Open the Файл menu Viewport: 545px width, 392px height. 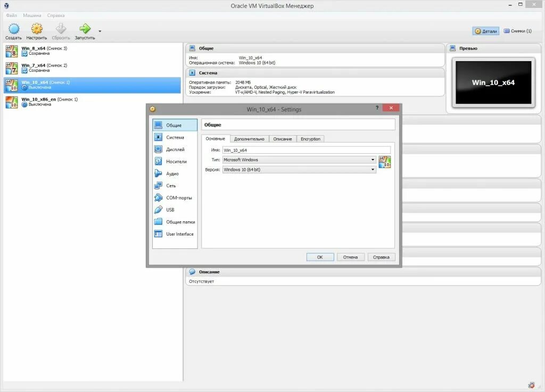pos(12,15)
